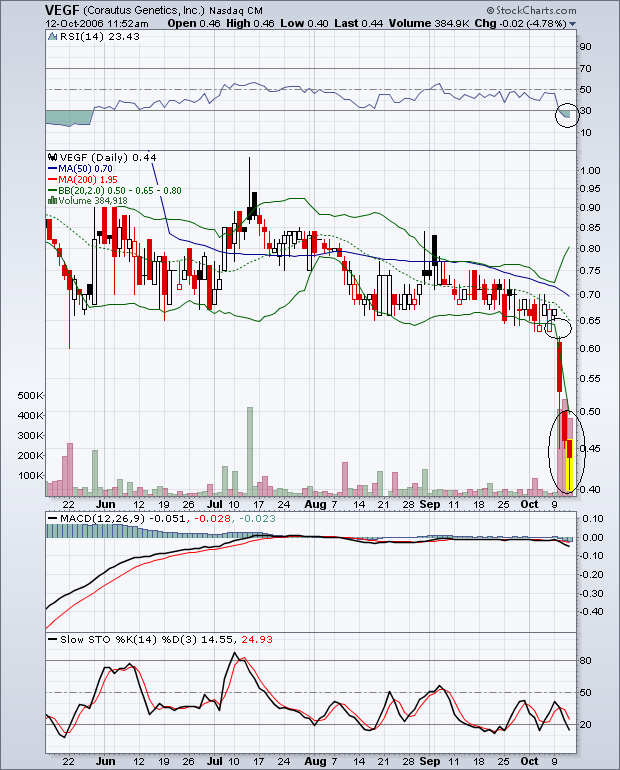Image resolution: width=620 pixels, height=770 pixels.
Task: Click the VEGF (Daily) 0.44 legend label
Action: [108, 158]
